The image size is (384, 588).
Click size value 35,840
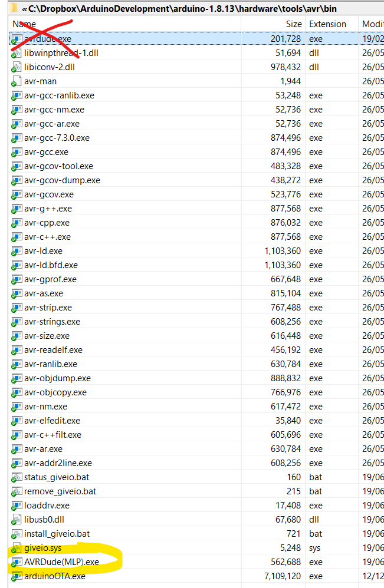click(x=288, y=421)
